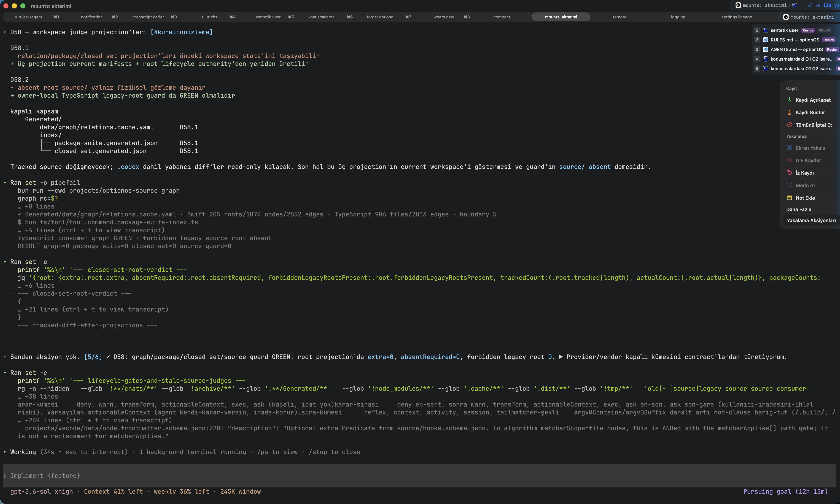Viewport: 840px width, 504px height.
Task: Switch to the logging tab
Action: 678,17
